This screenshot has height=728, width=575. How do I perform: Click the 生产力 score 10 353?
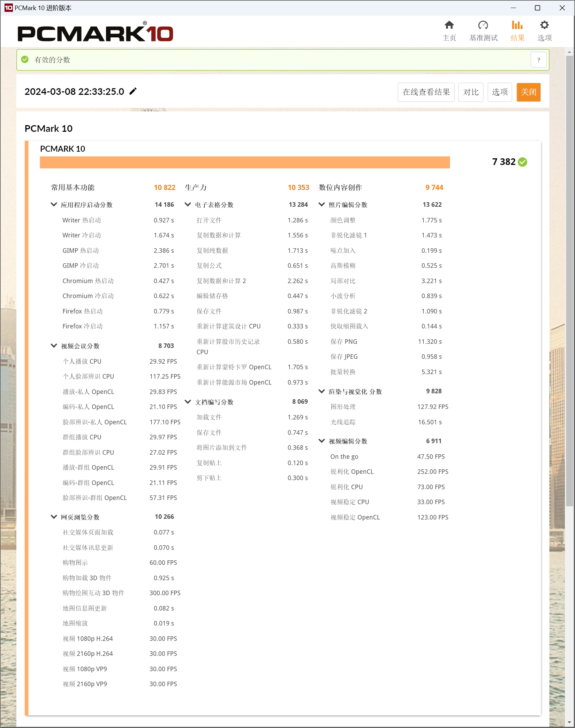point(298,188)
